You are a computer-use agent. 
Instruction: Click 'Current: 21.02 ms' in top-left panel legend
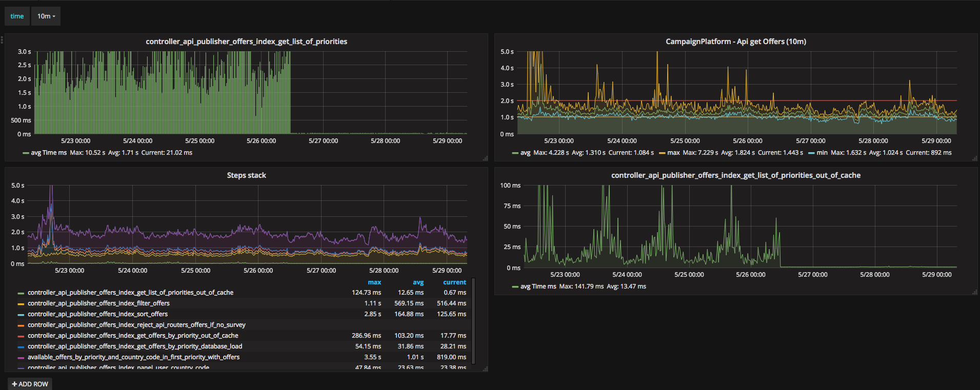pos(167,153)
